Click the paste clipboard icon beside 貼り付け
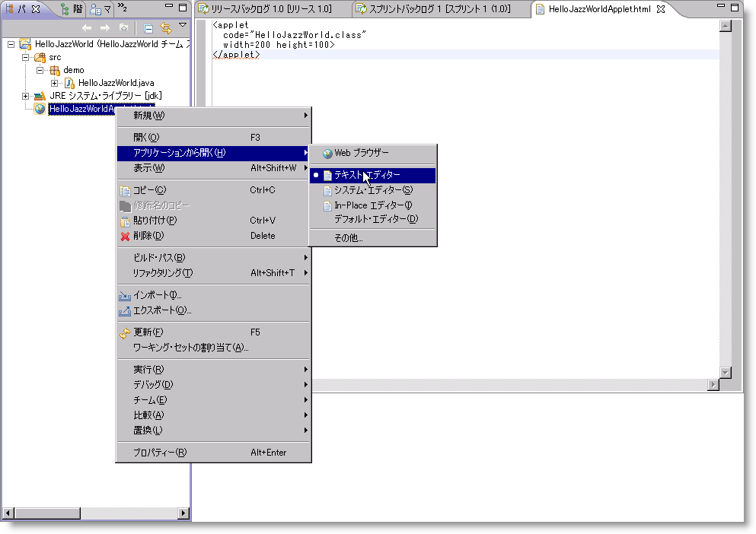756x534 pixels. tap(125, 221)
